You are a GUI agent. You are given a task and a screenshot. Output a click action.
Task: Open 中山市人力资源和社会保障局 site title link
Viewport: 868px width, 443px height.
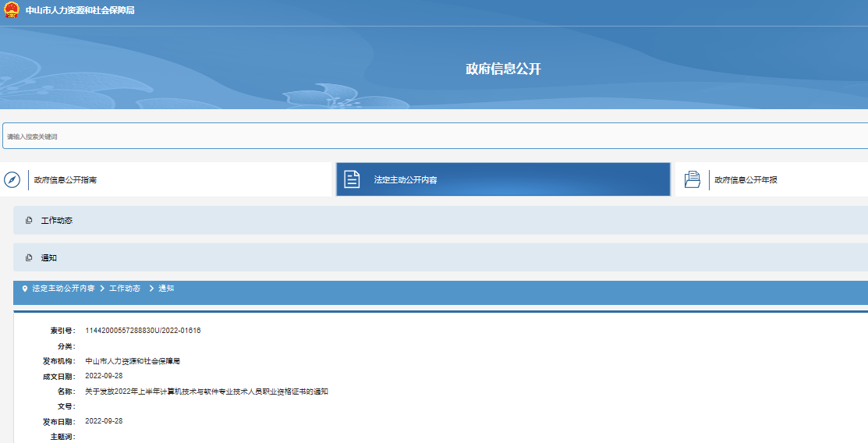(x=80, y=10)
